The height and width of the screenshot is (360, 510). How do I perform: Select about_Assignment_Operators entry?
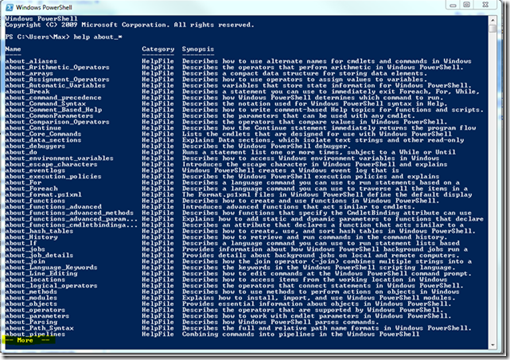tap(57, 79)
